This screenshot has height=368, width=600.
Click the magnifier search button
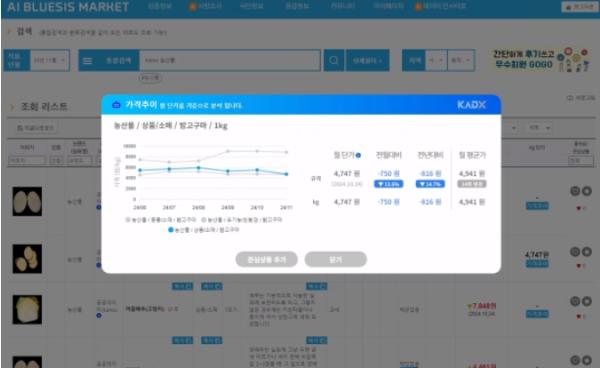(x=334, y=60)
